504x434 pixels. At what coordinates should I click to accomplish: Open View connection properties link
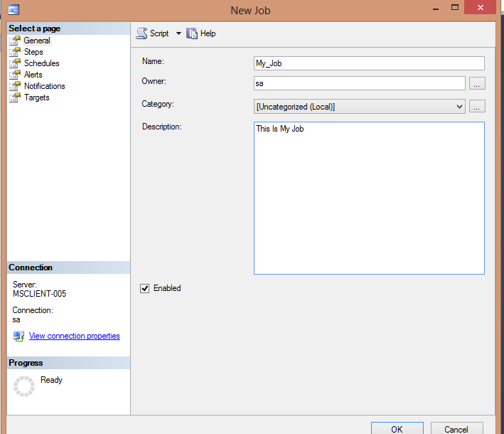(x=74, y=336)
